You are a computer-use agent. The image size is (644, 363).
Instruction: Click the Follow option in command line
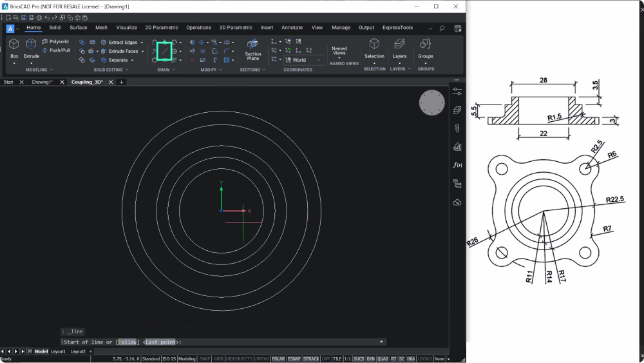[x=128, y=342]
